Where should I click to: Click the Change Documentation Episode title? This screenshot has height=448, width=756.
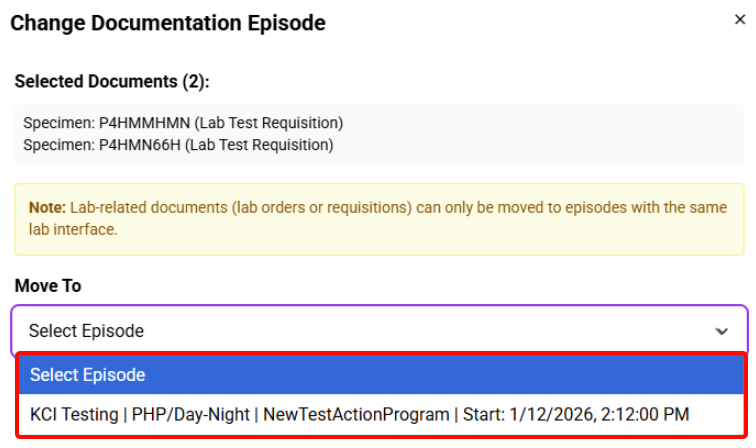pyautogui.click(x=168, y=22)
